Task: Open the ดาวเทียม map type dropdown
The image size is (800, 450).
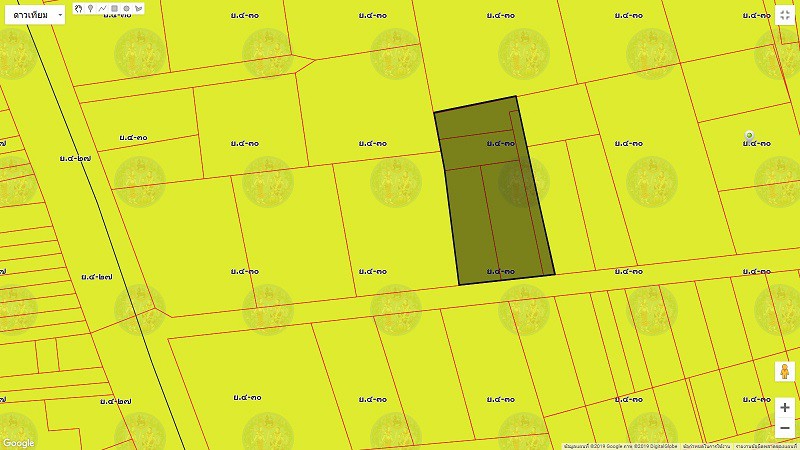Action: coord(35,15)
